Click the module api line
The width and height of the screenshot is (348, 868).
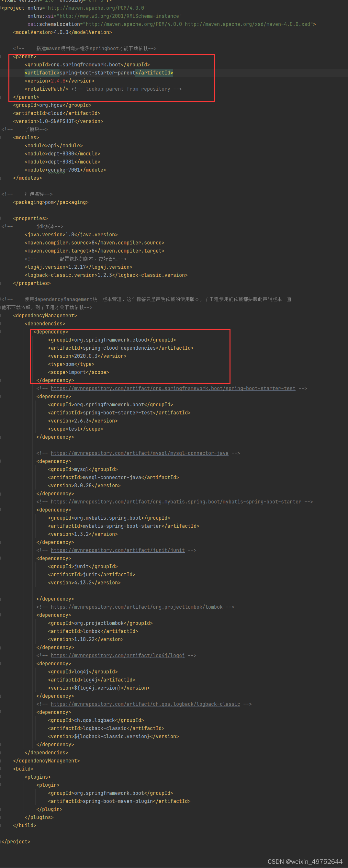pyautogui.click(x=53, y=146)
